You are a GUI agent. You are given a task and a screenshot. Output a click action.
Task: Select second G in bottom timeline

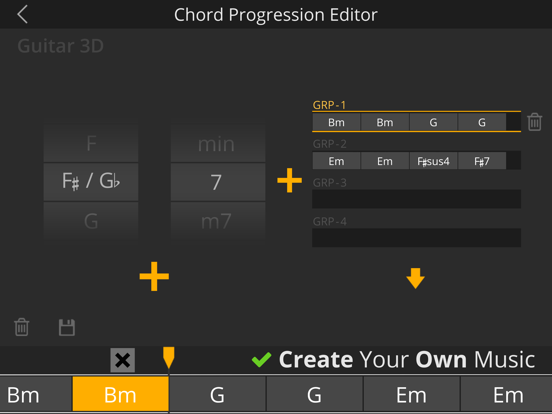click(x=314, y=394)
